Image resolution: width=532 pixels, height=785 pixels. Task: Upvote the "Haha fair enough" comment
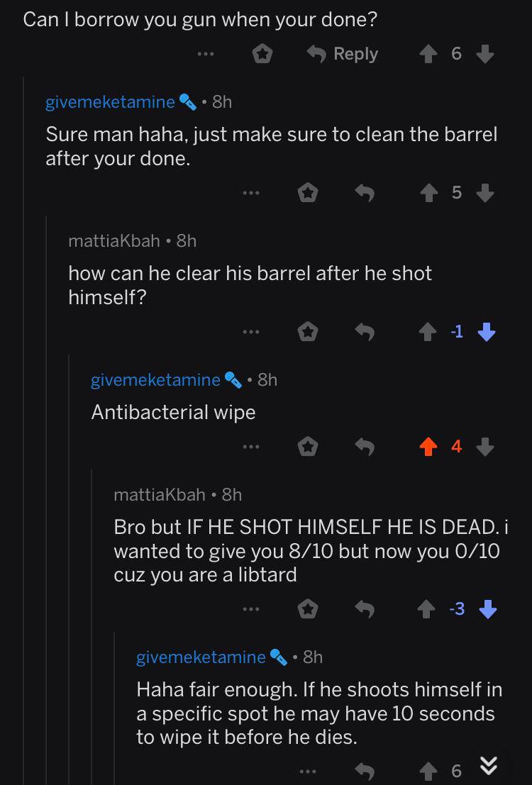[428, 770]
